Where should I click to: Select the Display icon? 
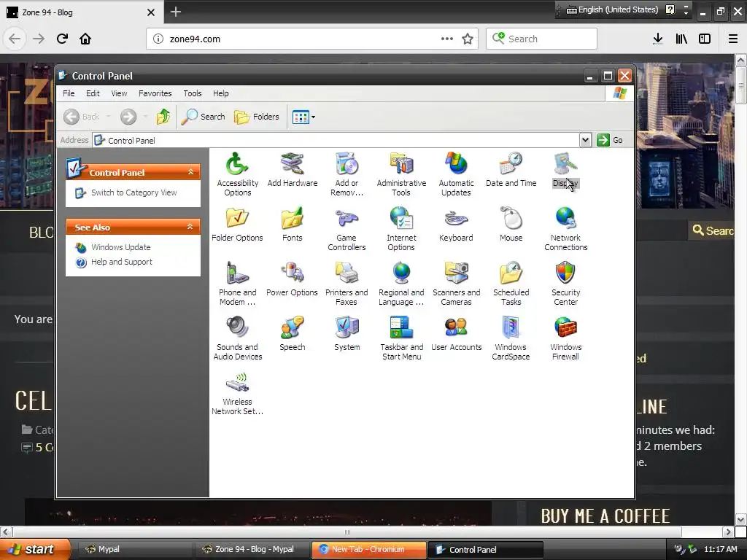[565, 169]
